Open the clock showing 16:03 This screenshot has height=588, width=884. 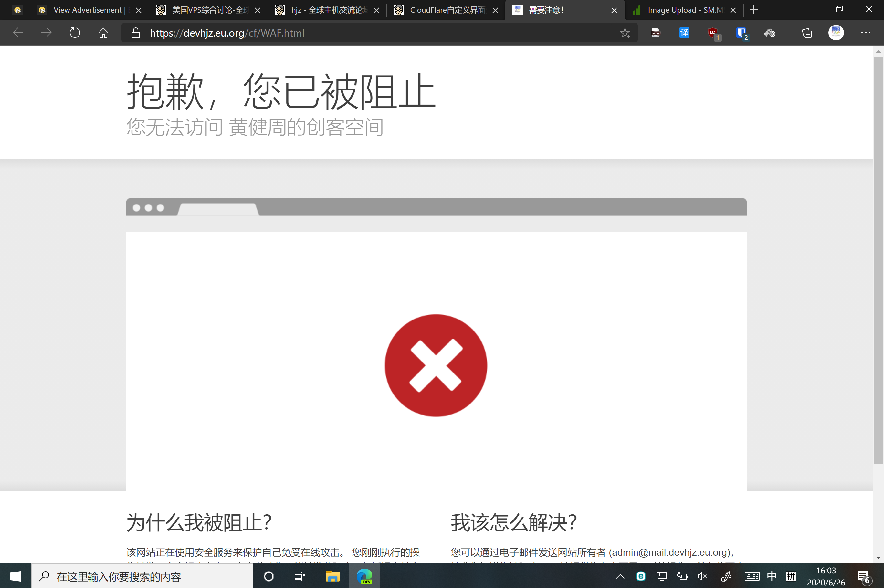pos(826,576)
